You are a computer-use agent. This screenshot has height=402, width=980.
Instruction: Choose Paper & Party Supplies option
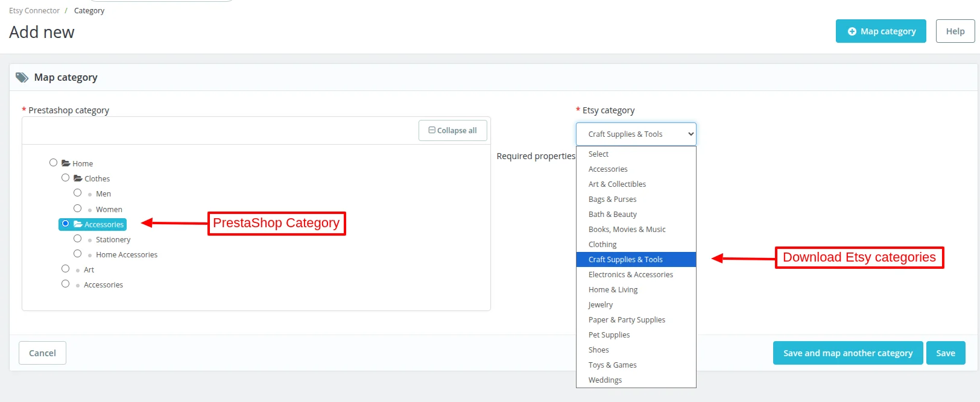(636, 320)
